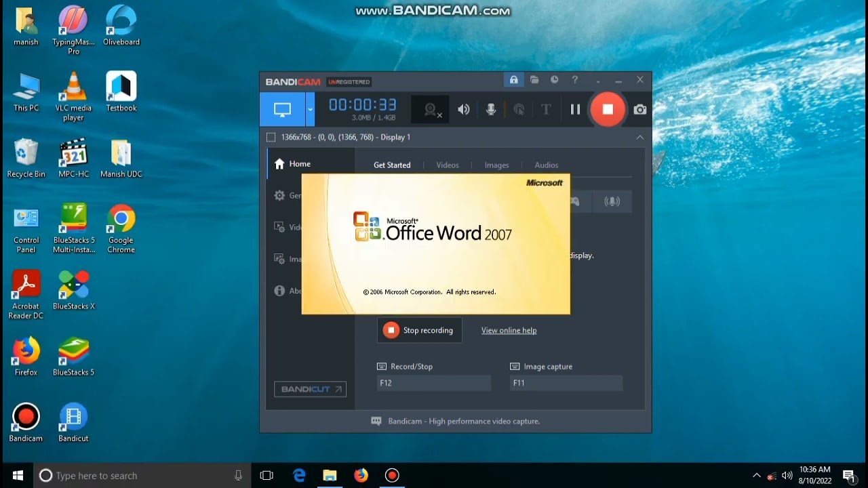Open the scheduled recording clock icon

pos(555,80)
